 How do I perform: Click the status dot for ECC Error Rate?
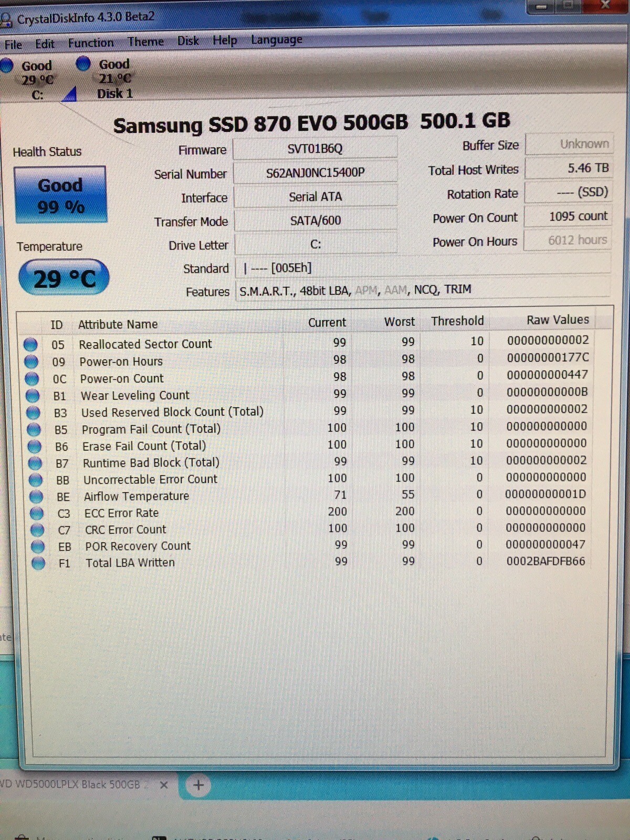[37, 513]
